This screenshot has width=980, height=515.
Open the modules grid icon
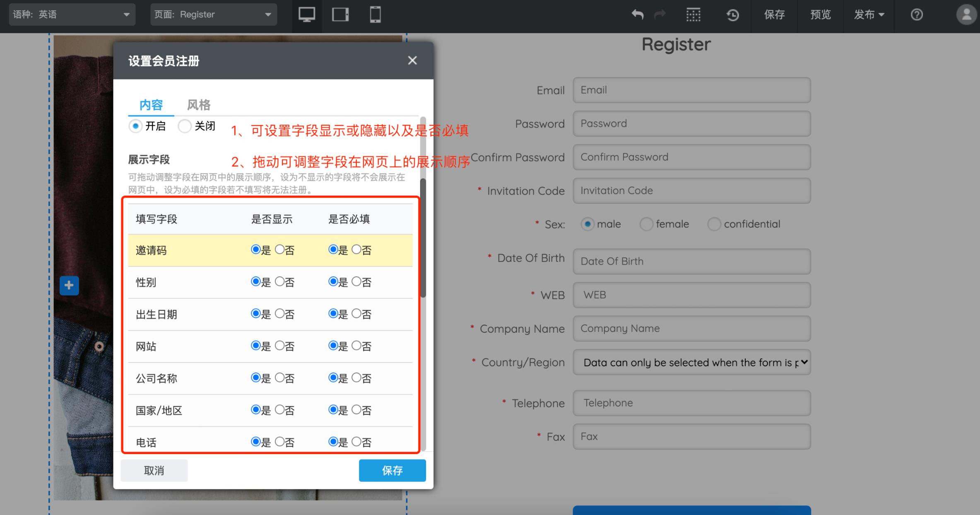pyautogui.click(x=693, y=15)
